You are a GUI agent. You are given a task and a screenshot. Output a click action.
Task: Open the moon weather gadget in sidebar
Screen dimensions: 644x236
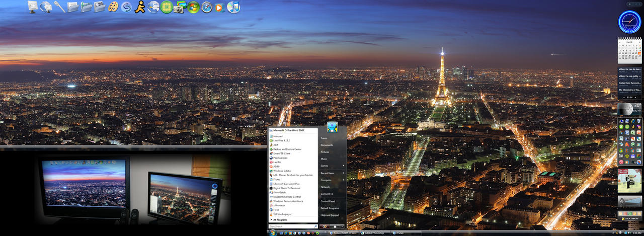coord(630,109)
